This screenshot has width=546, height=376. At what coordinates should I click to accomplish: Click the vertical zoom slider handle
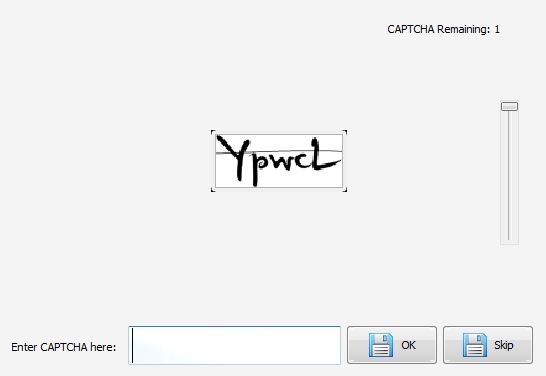coord(509,106)
